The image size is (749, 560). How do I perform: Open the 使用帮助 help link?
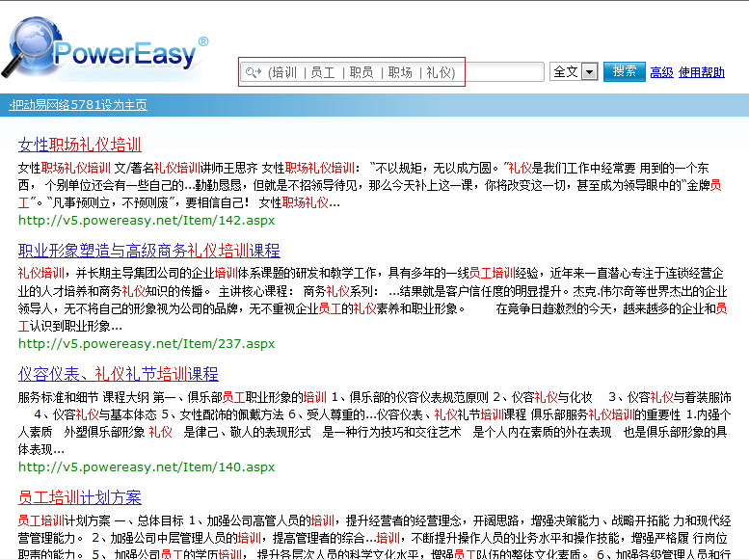pyautogui.click(x=702, y=72)
